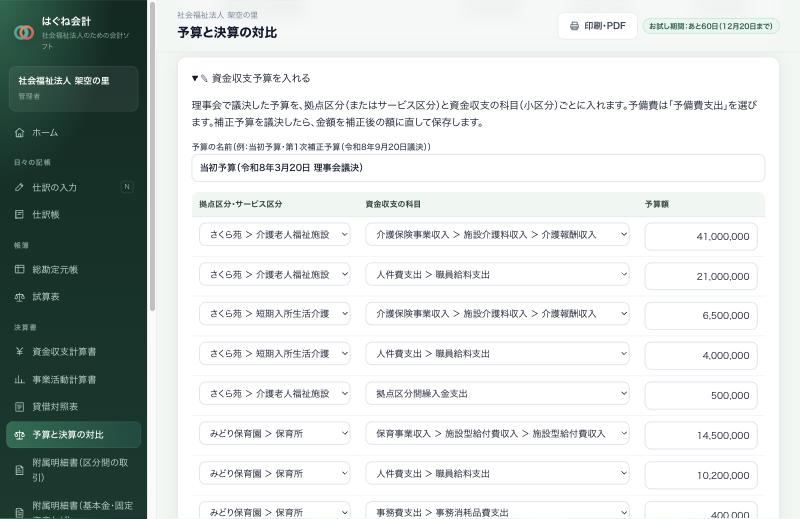
Task: Click the はぐね会計 logo icon
Action: point(24,32)
